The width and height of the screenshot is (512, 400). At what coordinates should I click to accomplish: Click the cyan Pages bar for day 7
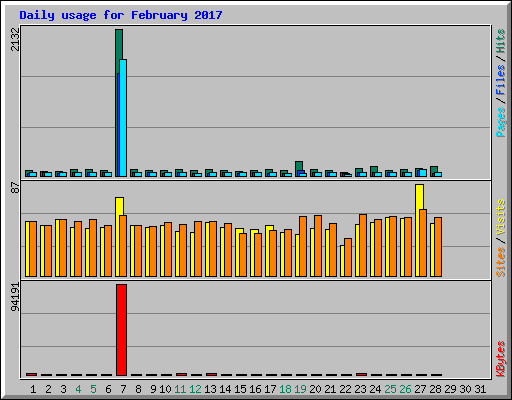click(x=123, y=118)
